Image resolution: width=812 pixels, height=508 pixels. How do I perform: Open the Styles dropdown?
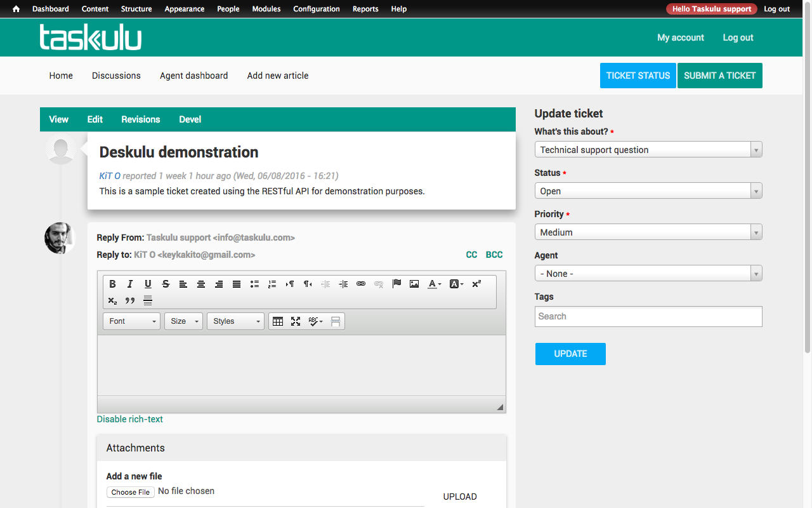235,321
